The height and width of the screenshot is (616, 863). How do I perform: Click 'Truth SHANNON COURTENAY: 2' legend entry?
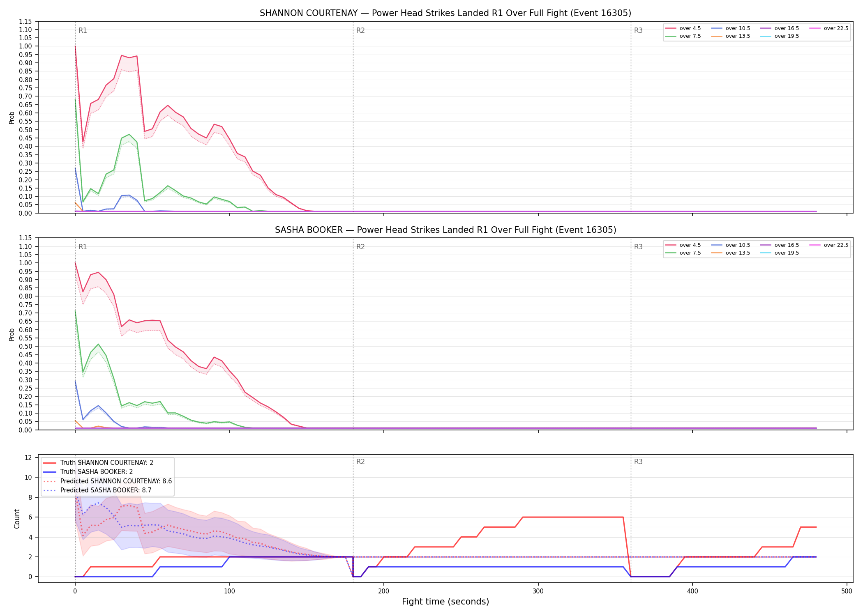98,463
